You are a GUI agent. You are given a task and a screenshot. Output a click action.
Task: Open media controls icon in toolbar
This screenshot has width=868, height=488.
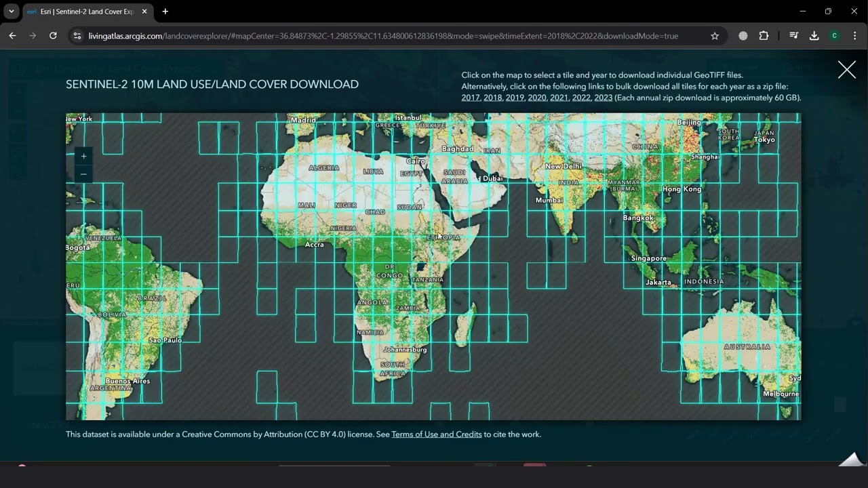click(793, 36)
